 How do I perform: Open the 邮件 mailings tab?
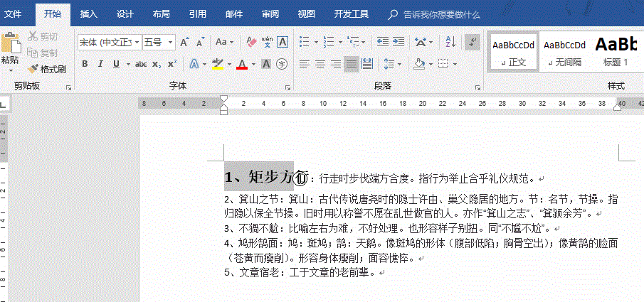(x=233, y=14)
